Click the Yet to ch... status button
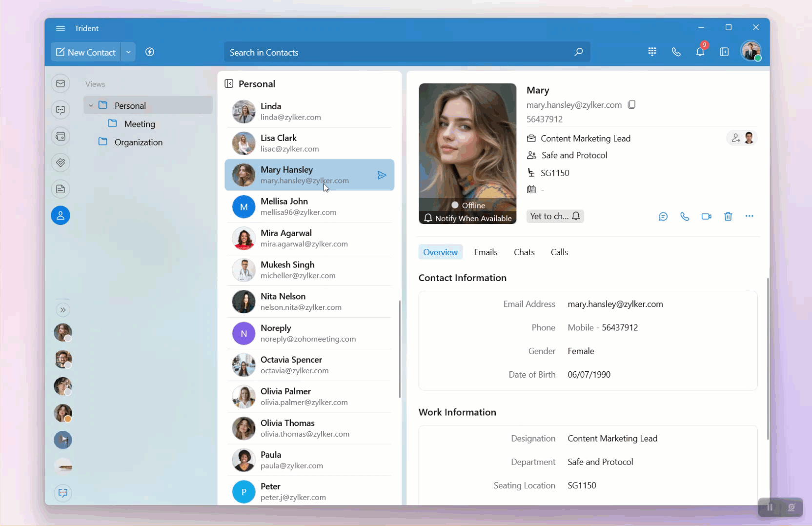 tap(555, 216)
